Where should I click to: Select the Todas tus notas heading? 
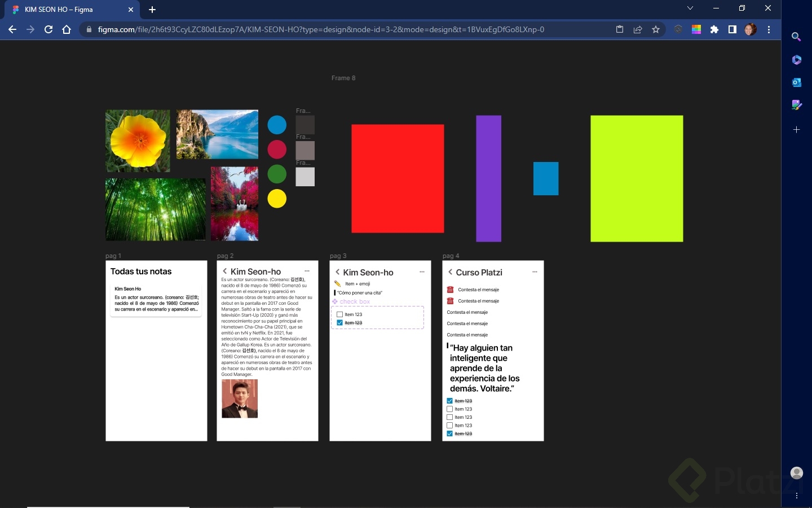click(141, 271)
